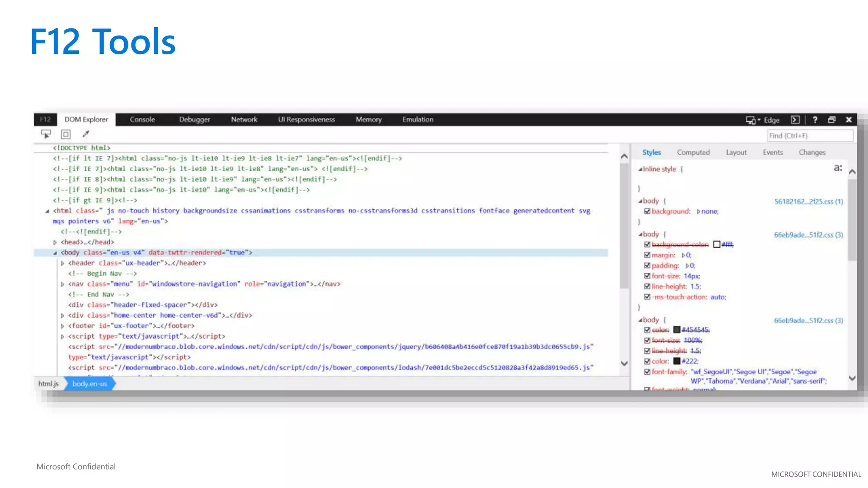The width and height of the screenshot is (868, 488).
Task: Open the 56182162...2f25.css source link
Action: click(x=808, y=202)
